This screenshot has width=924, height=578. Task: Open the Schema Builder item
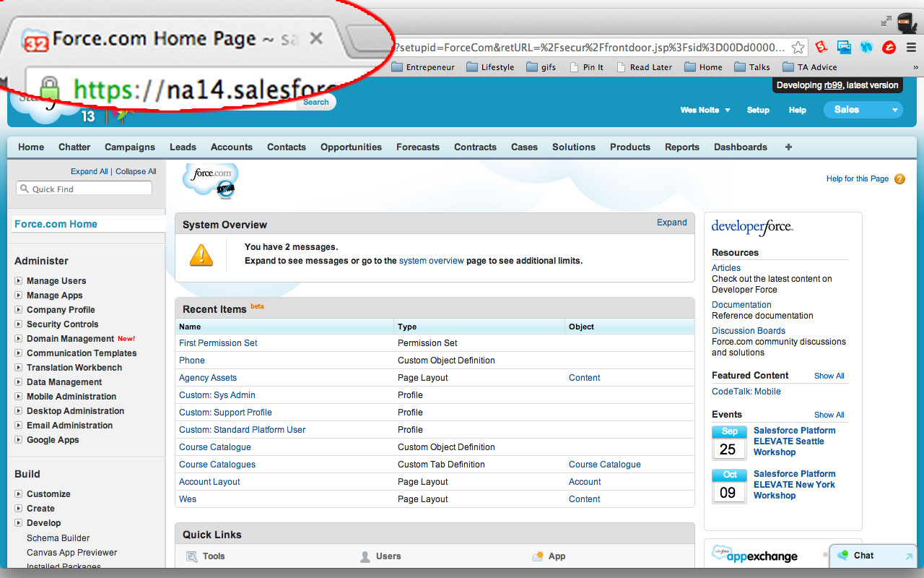(58, 538)
